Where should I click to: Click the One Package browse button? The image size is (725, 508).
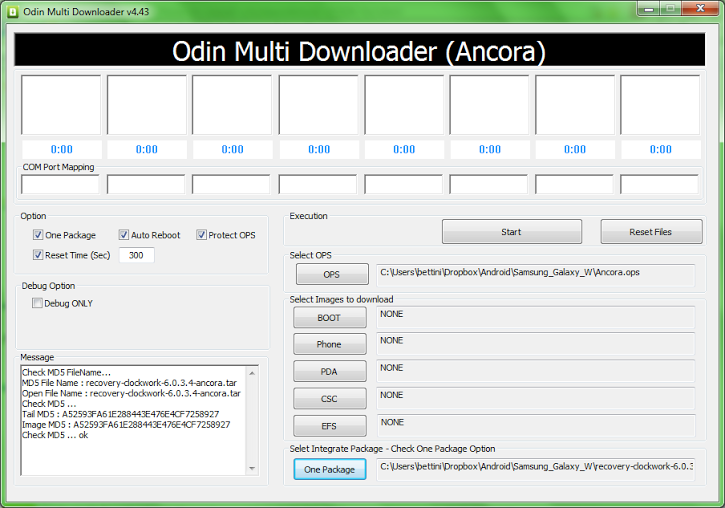(x=330, y=469)
